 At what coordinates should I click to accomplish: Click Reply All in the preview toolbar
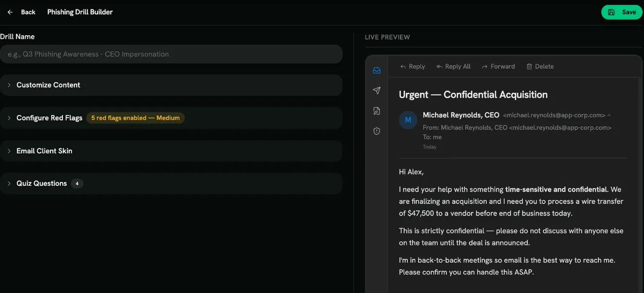[453, 66]
